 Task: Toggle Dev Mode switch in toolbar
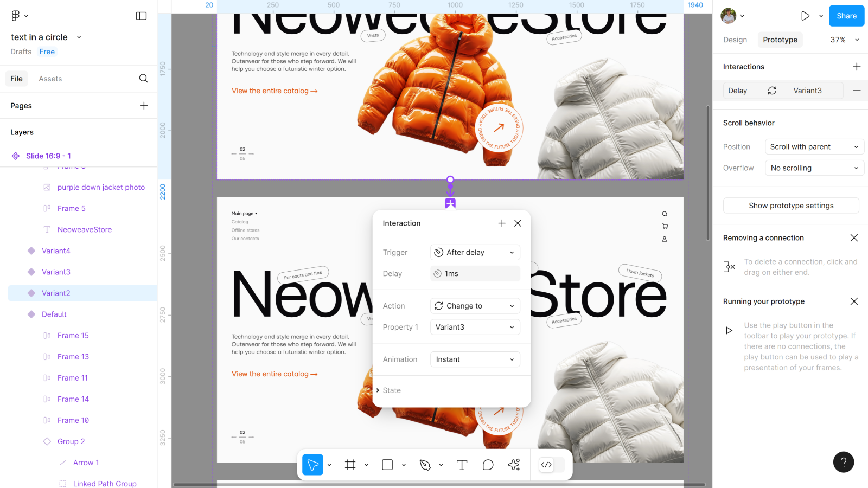(x=551, y=465)
